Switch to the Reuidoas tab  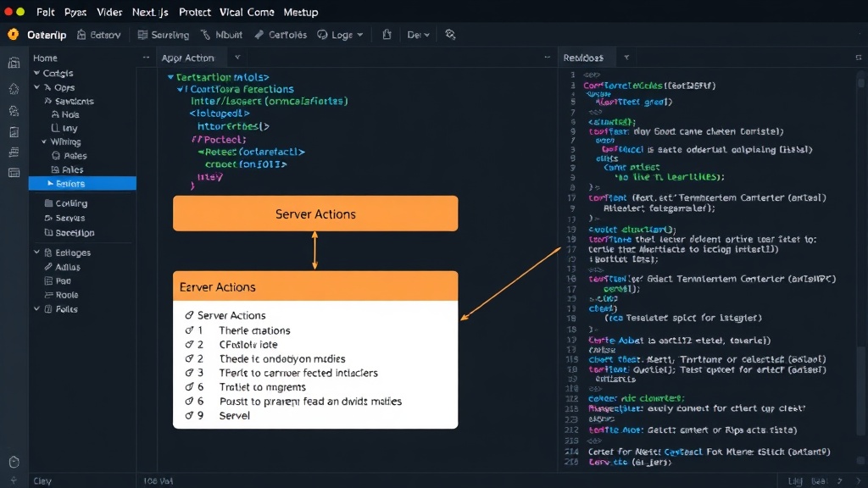[x=583, y=58]
